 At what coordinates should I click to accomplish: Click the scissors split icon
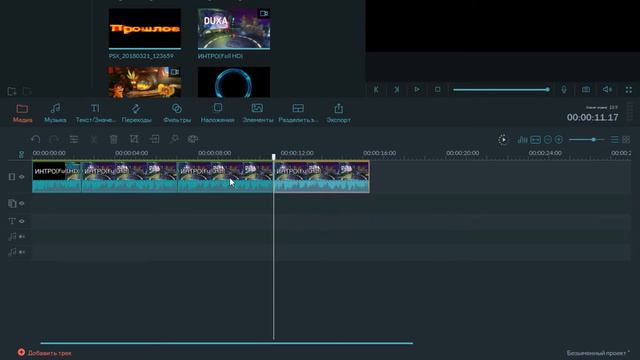click(94, 139)
